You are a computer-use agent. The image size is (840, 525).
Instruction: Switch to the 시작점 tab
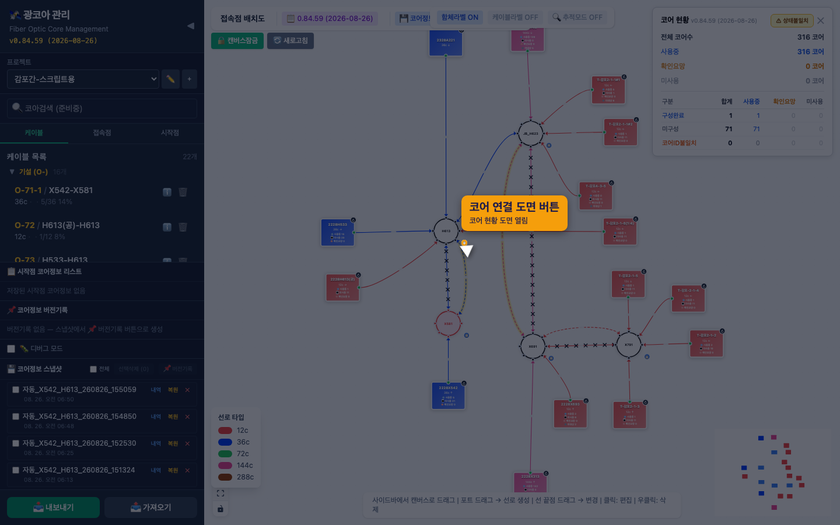pos(170,133)
